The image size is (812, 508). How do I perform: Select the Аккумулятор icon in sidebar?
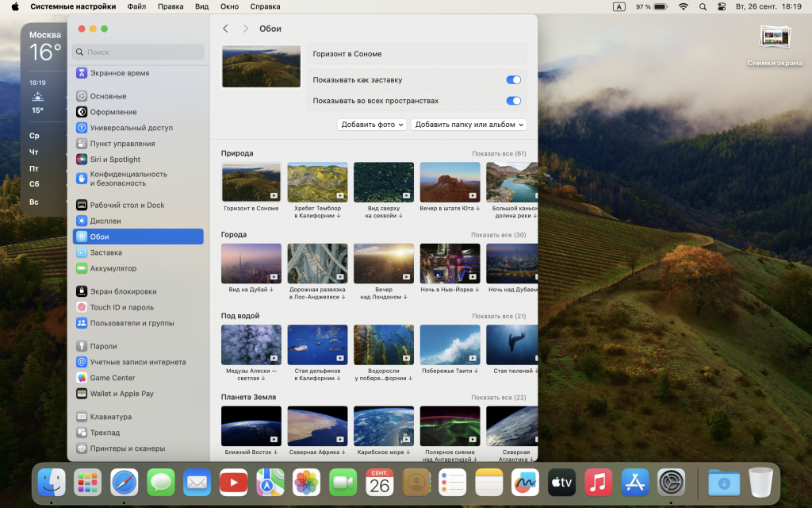point(82,268)
